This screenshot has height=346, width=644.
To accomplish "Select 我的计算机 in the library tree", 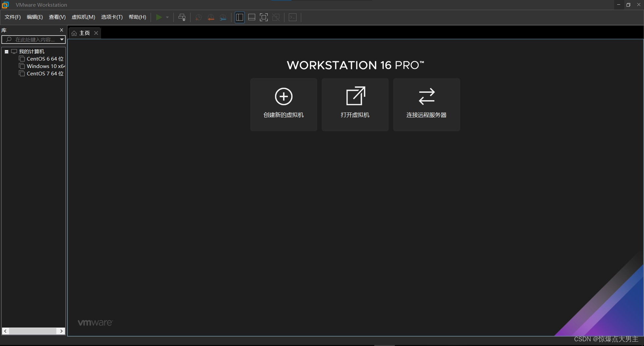I will point(32,52).
